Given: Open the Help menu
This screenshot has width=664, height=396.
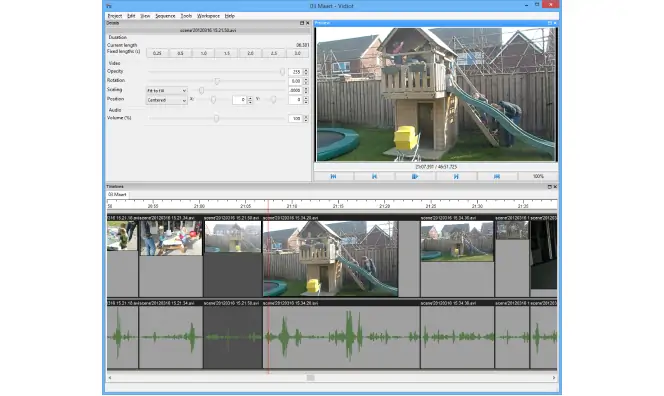Looking at the screenshot, I should click(230, 16).
